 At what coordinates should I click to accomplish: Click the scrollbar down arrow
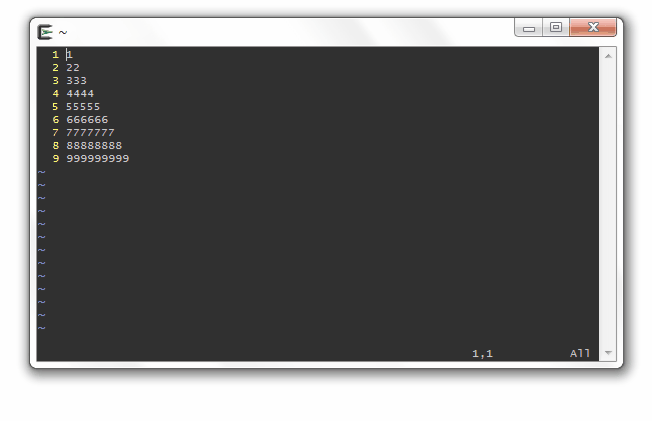[608, 353]
